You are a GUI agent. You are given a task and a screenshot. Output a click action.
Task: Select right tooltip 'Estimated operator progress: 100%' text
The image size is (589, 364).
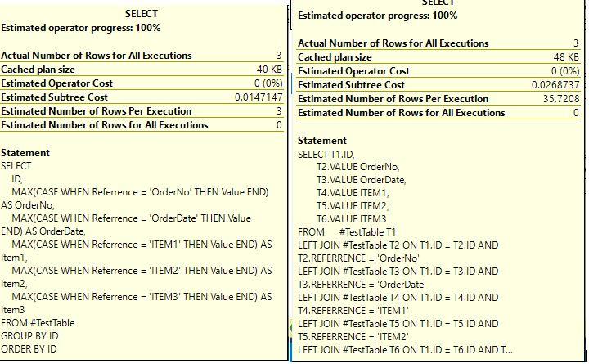(377, 16)
